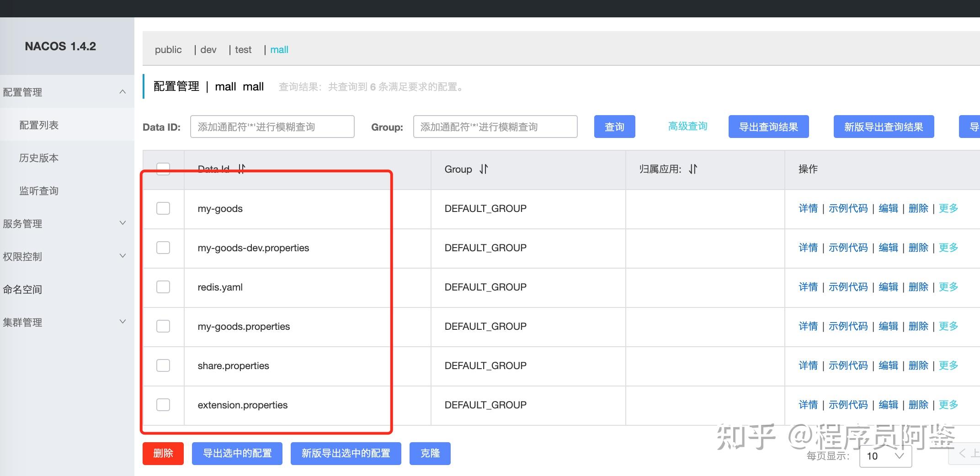The height and width of the screenshot is (476, 980).
Task: Select the mall namespace tab
Action: click(279, 49)
